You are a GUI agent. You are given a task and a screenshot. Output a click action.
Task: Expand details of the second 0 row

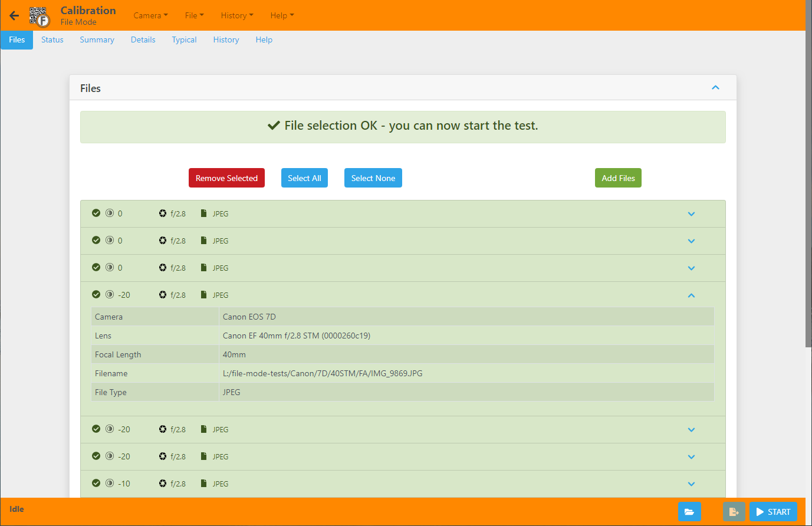(691, 241)
